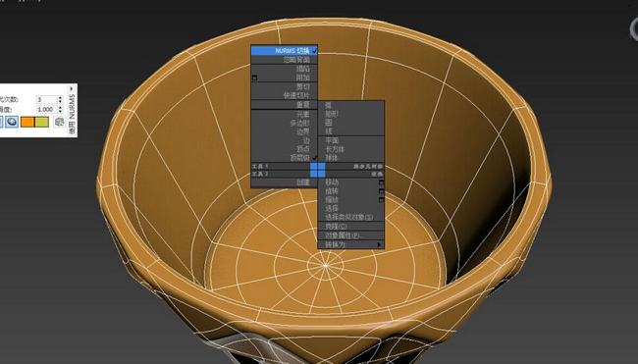
Task: Select 移动 in the transform quad
Action: (350, 182)
